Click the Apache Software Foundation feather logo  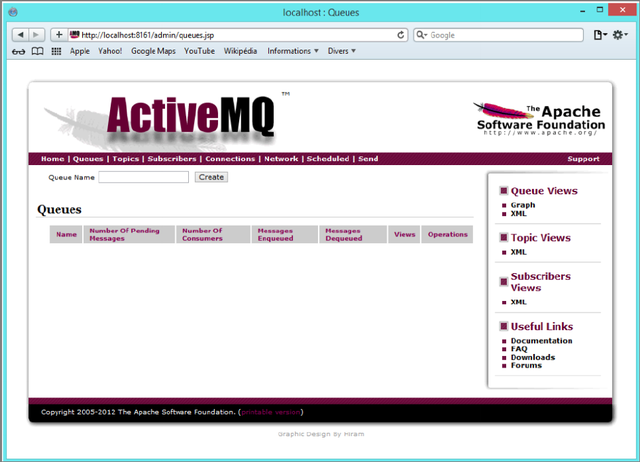[x=538, y=119]
